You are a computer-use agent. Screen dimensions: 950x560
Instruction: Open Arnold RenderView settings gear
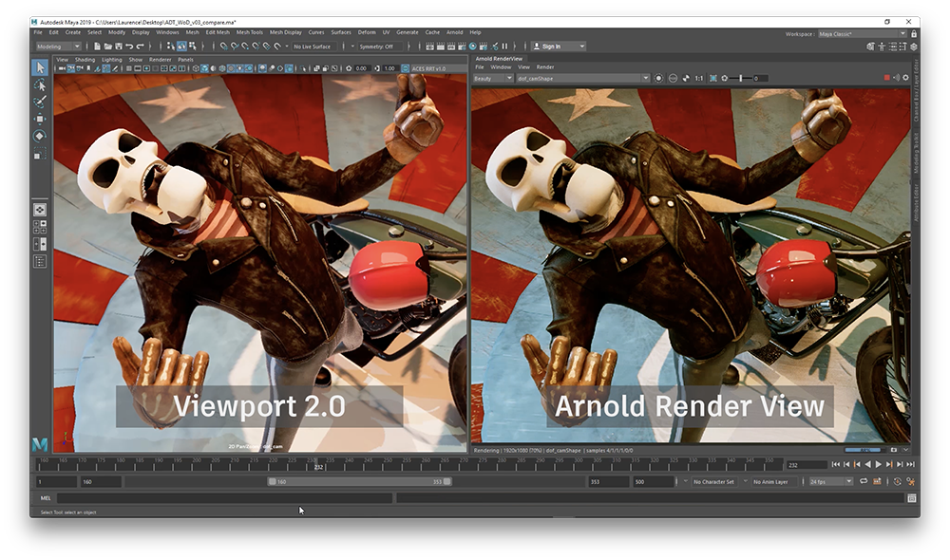pos(905,78)
